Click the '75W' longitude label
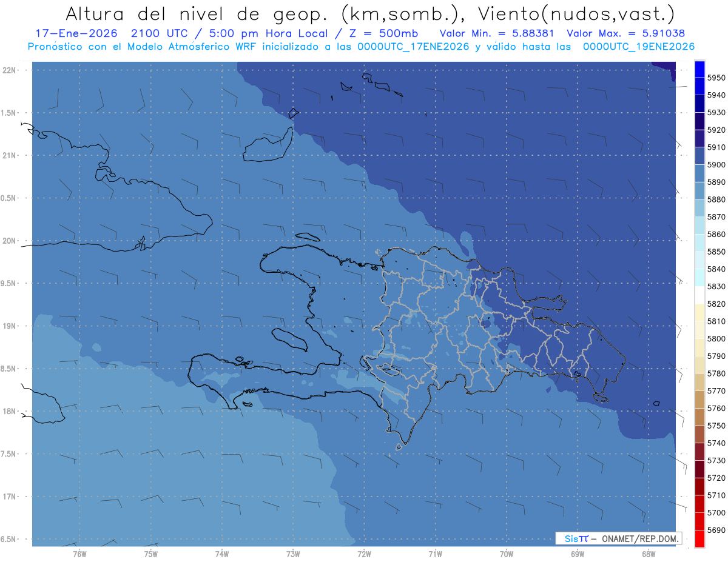Image resolution: width=728 pixels, height=562 pixels. (x=150, y=554)
